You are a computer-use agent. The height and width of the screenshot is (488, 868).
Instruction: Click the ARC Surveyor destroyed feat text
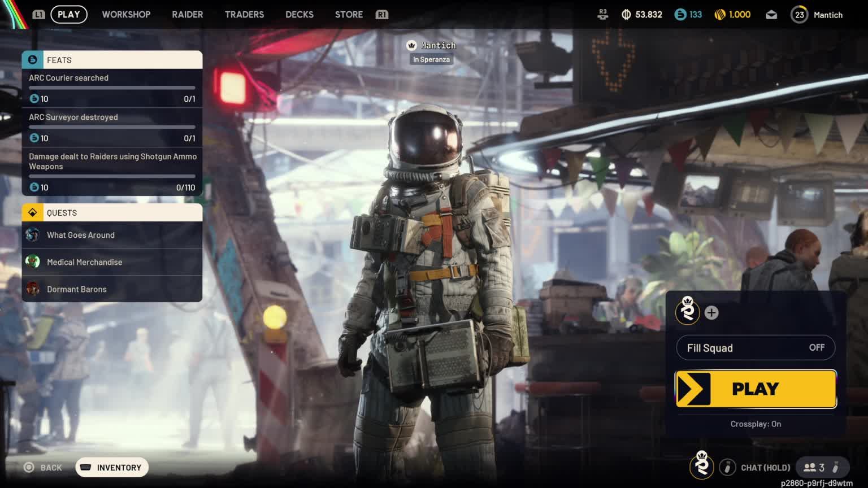click(x=73, y=117)
